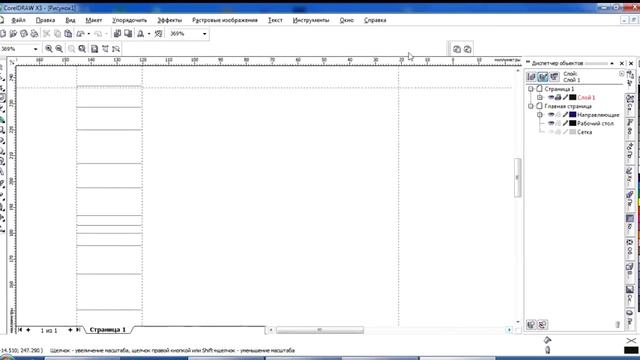Open the Файл menu

18,20
